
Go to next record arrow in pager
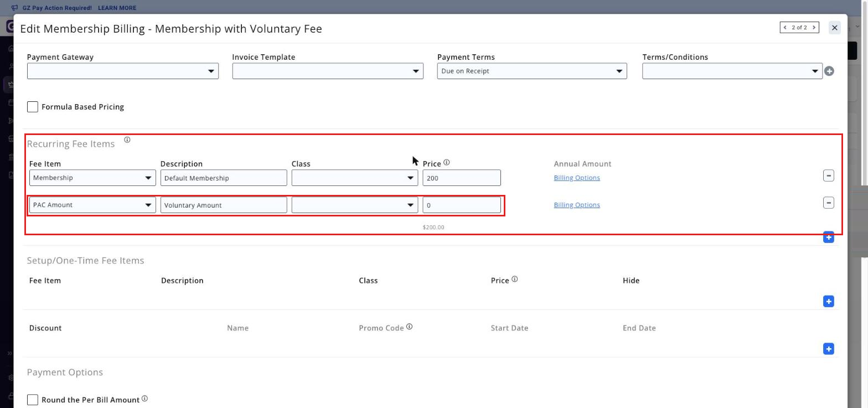814,27
